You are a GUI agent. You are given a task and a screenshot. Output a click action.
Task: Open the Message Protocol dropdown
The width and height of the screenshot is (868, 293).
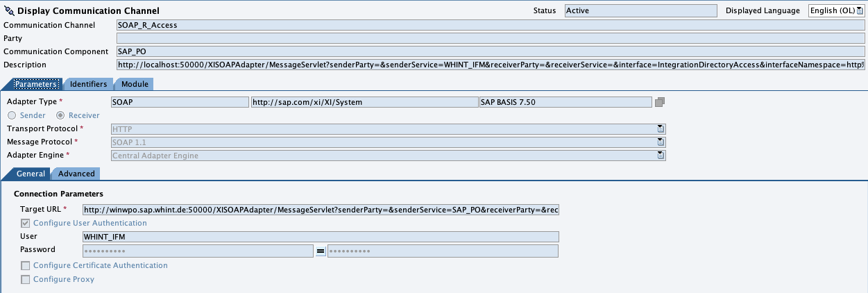[x=661, y=142]
